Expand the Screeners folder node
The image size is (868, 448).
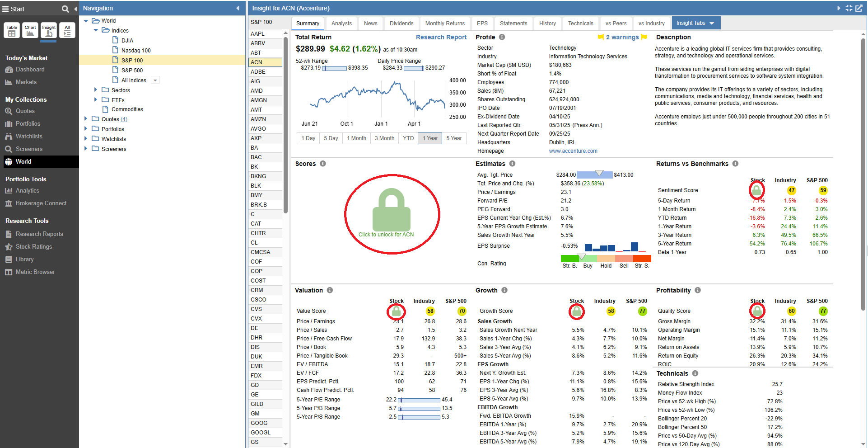click(x=85, y=149)
